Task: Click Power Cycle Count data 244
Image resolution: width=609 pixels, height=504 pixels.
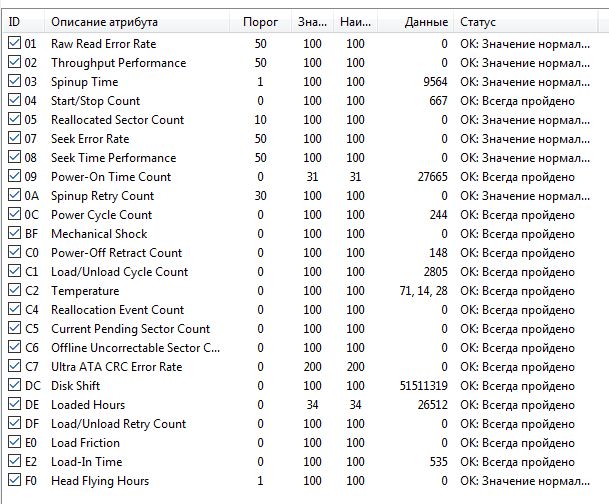Action: (x=438, y=215)
